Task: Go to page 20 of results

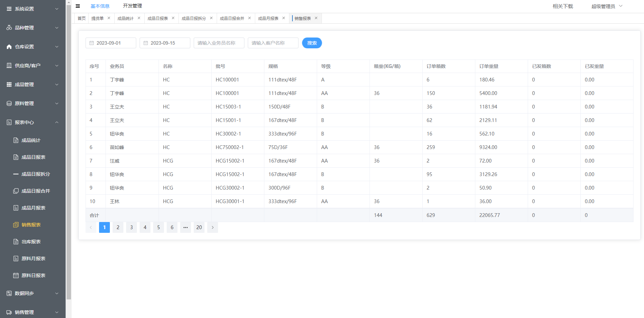Action: click(199, 227)
